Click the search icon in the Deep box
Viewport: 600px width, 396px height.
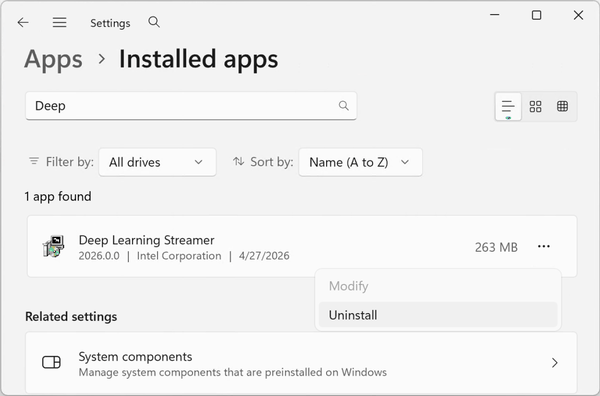click(344, 106)
